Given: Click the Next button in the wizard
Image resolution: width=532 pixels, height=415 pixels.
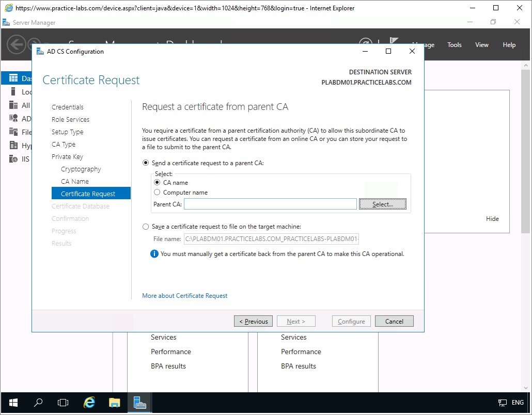Looking at the screenshot, I should [296, 321].
